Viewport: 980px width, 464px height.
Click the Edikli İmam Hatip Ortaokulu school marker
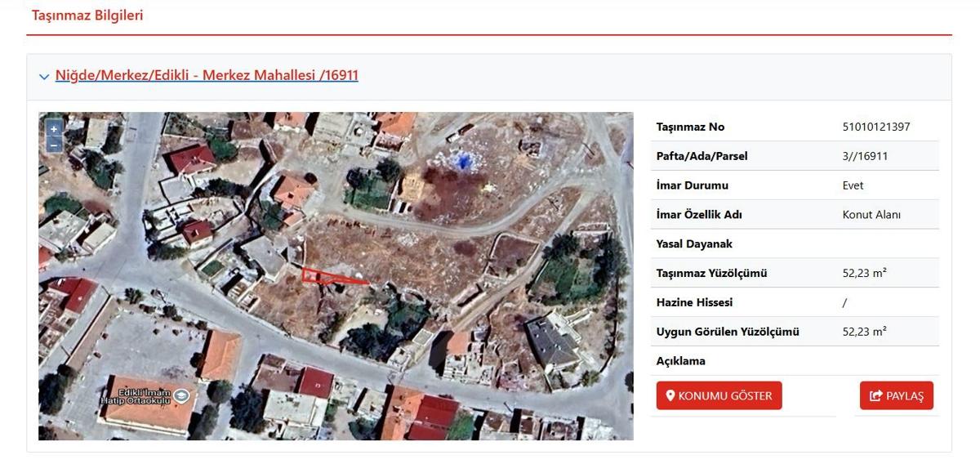[x=181, y=395]
